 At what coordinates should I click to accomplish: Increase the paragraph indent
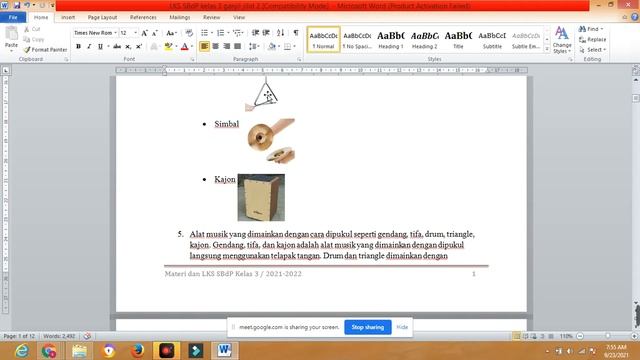tap(266, 33)
